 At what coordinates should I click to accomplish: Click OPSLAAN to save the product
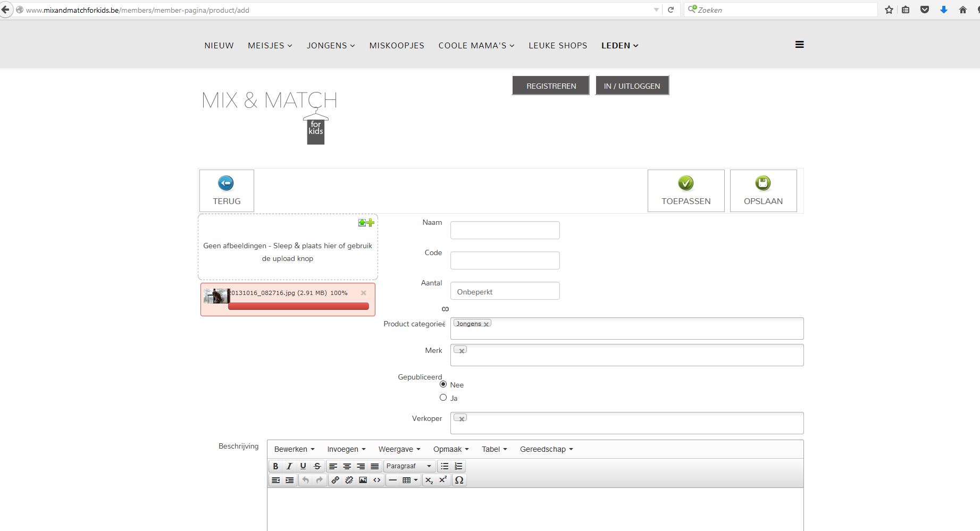[763, 191]
